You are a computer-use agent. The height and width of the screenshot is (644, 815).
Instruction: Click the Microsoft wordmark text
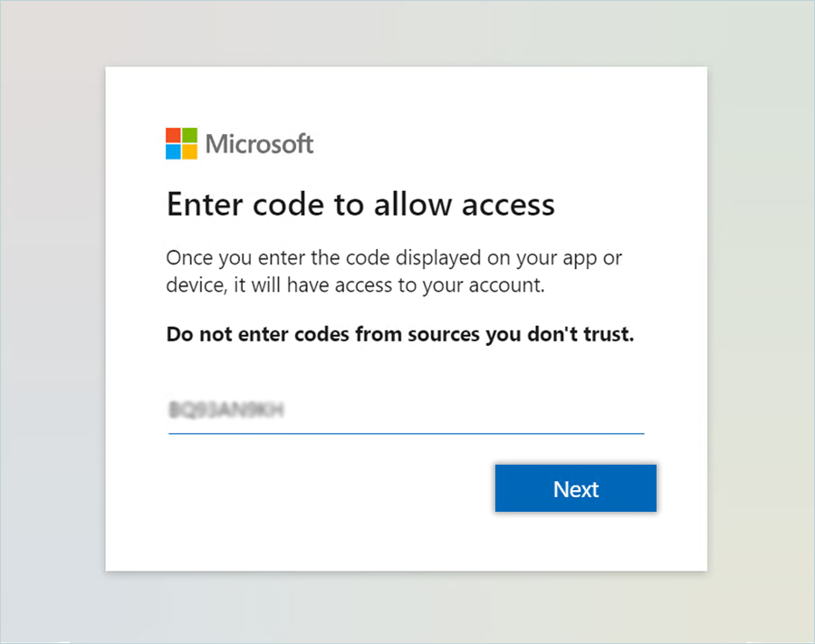(259, 143)
